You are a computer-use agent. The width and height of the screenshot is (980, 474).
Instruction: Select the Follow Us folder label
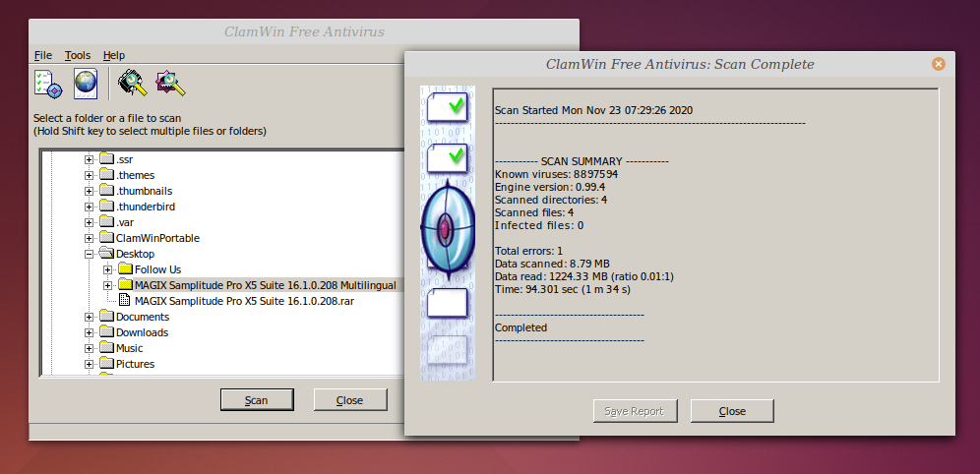pos(158,269)
